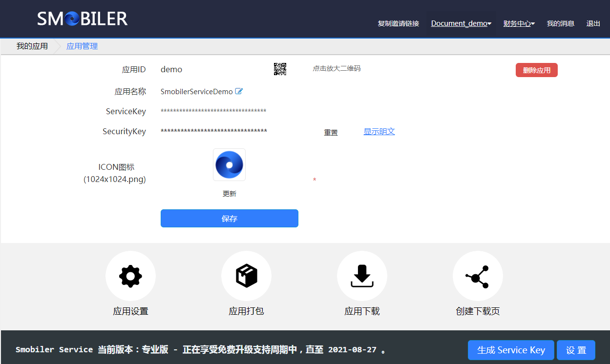Click the 创建下载页 label

(478, 311)
